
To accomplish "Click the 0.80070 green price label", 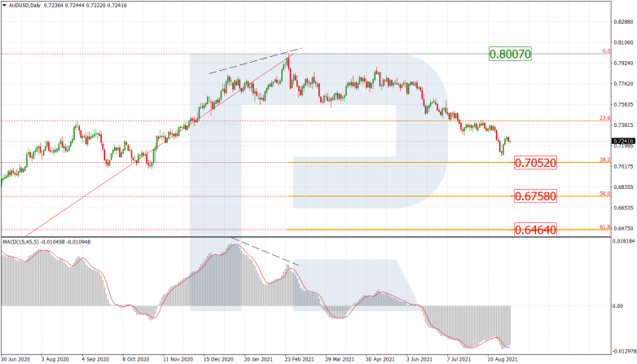I will point(510,54).
